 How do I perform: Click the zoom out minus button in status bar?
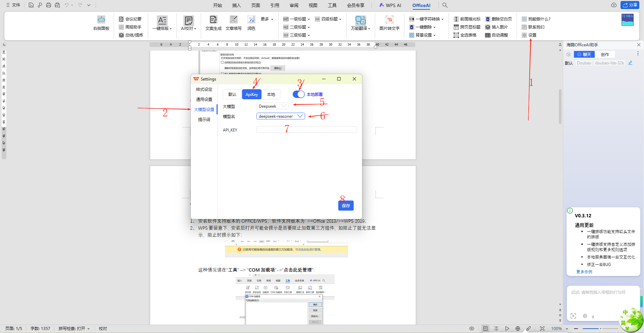tap(576, 329)
